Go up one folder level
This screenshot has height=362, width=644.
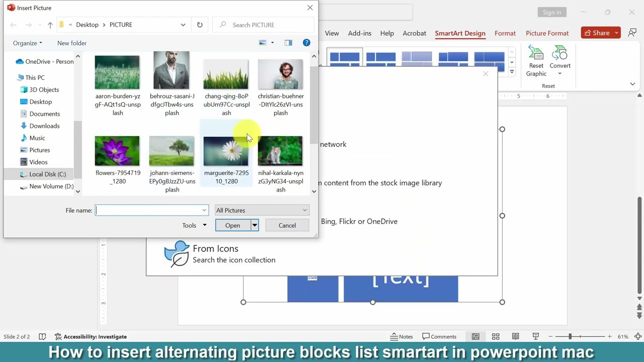coord(50,25)
